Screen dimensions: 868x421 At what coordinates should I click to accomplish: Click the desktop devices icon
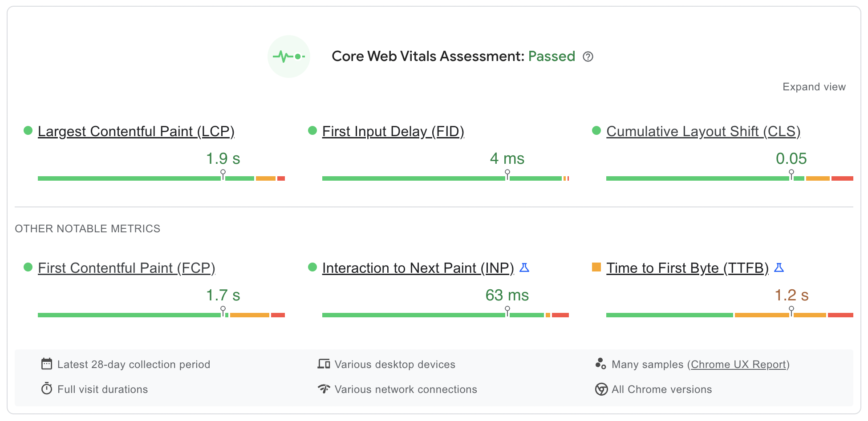(x=324, y=364)
